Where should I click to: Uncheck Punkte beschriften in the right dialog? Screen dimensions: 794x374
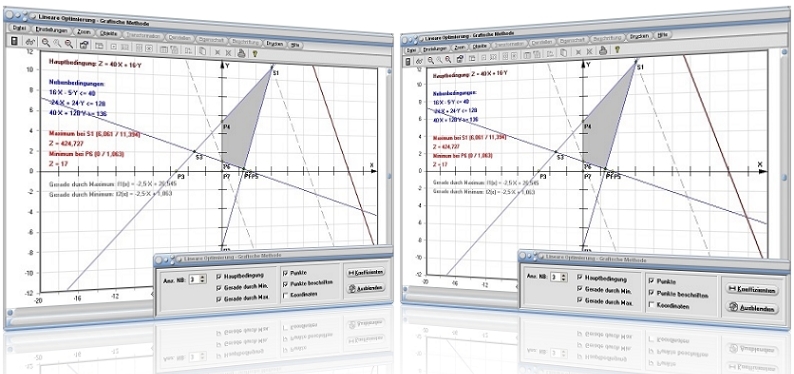pos(653,294)
